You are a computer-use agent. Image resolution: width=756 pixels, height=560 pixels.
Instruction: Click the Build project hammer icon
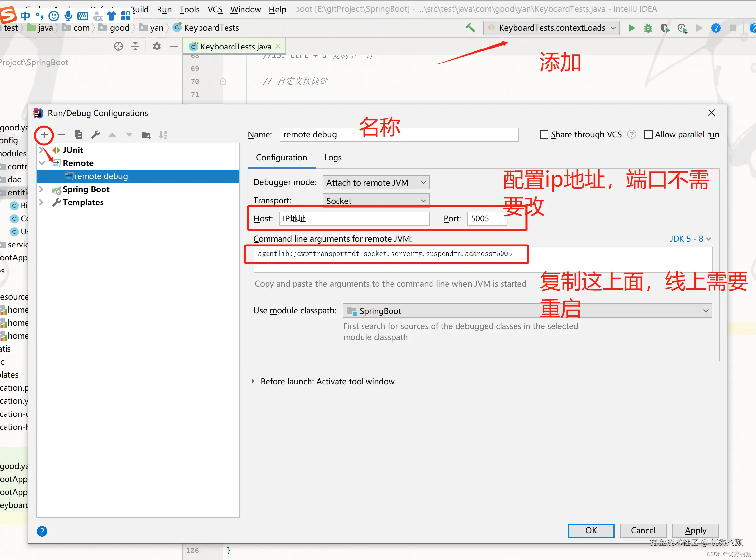470,28
